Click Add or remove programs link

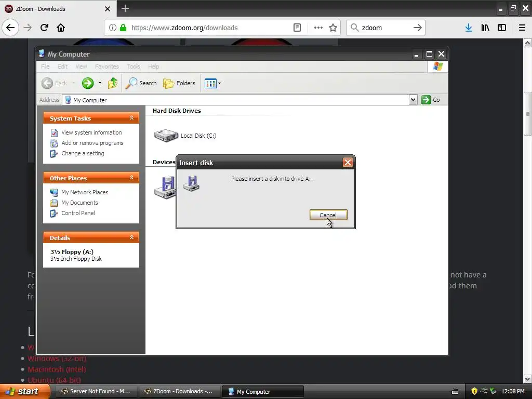[92, 143]
